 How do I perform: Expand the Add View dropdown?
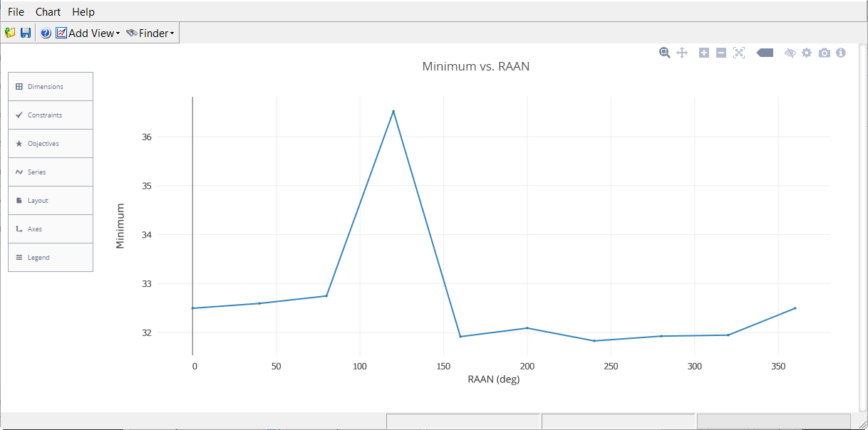click(x=88, y=33)
